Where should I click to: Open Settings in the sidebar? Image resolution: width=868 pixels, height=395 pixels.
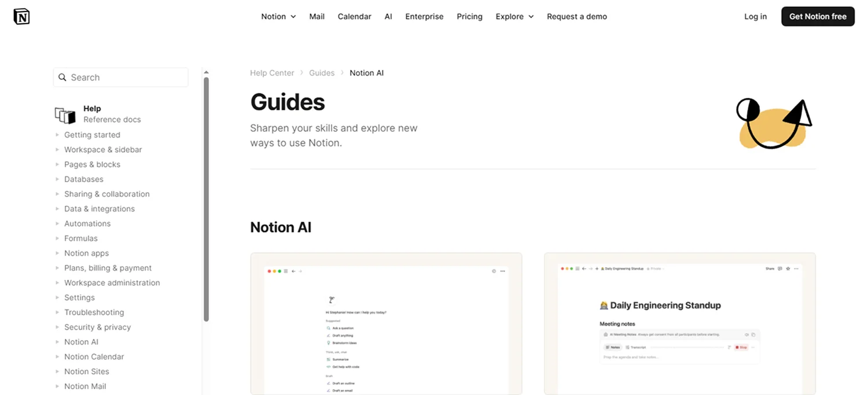[x=79, y=298]
